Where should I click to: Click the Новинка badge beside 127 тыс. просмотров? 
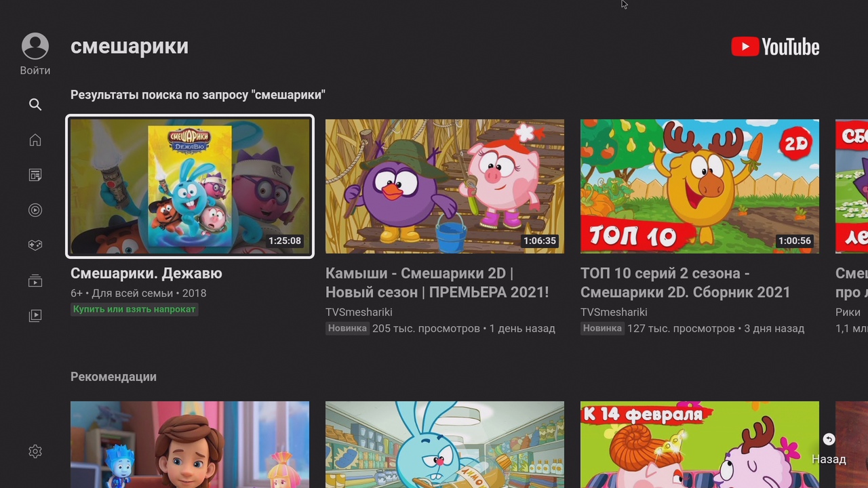(602, 328)
